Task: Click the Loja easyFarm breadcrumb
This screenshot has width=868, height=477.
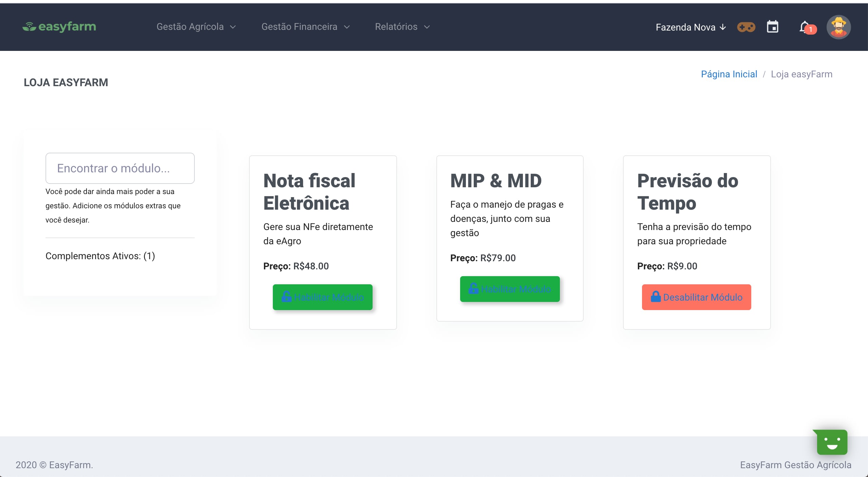Action: pyautogui.click(x=801, y=74)
